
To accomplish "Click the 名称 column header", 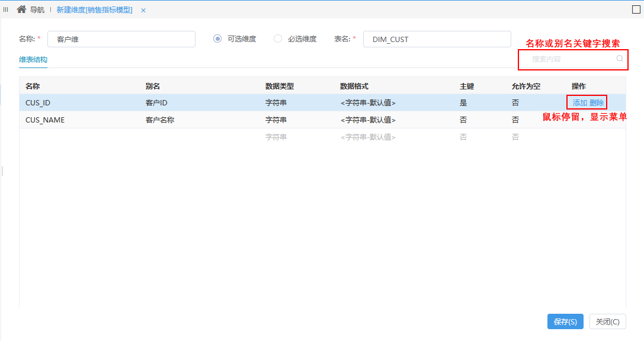I will point(33,86).
